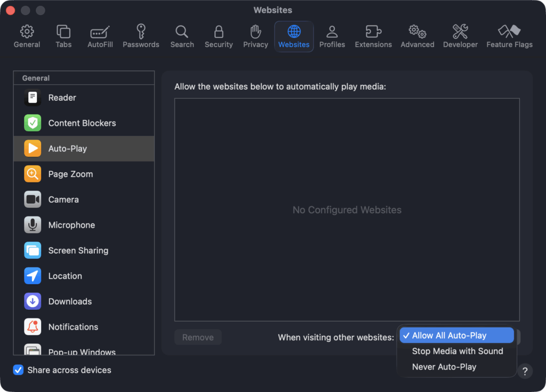Open the Extensions preferences tab

tap(373, 36)
